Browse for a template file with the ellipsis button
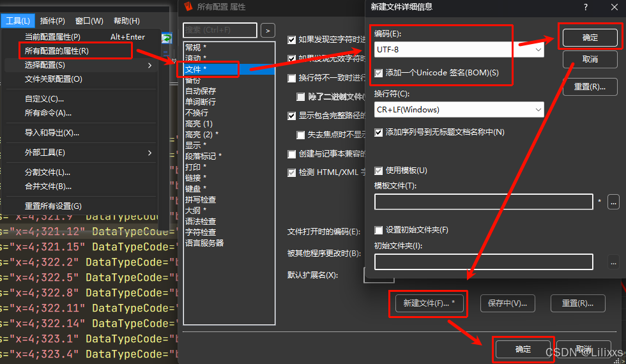The height and width of the screenshot is (364, 626). tap(613, 202)
